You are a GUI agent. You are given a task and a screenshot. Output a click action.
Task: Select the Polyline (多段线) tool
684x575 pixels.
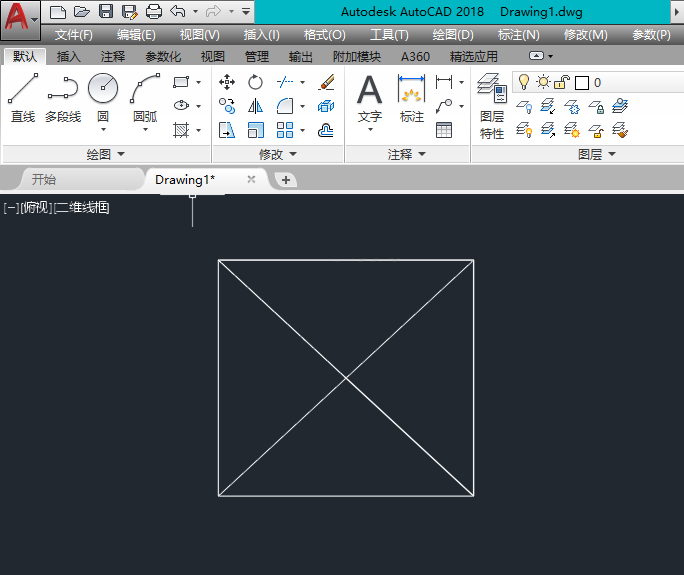coord(63,97)
